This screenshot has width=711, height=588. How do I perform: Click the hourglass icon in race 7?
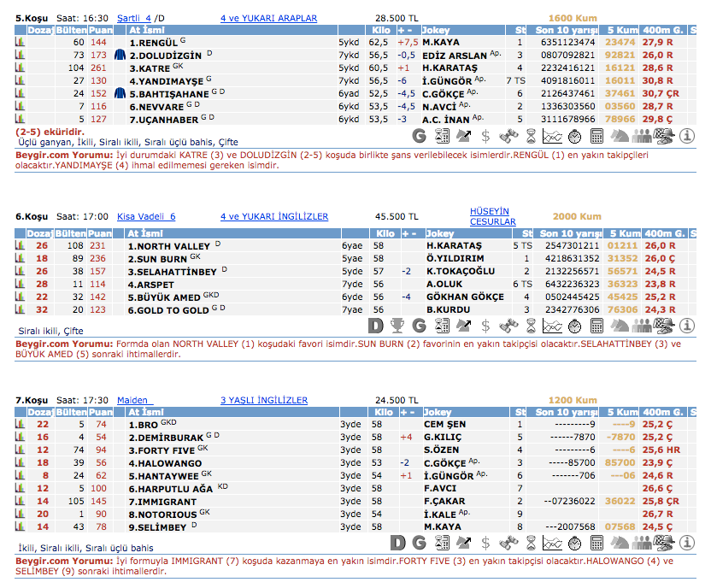(531, 543)
